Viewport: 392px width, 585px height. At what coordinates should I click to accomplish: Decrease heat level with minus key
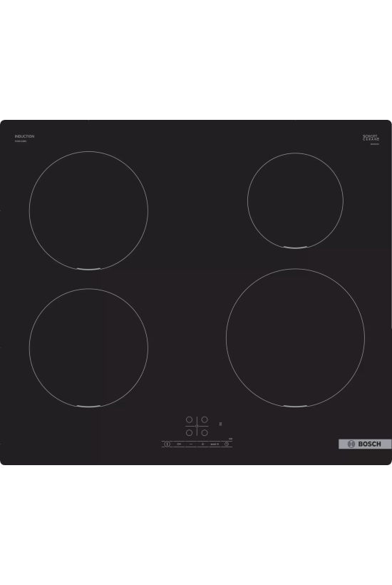coord(191,444)
